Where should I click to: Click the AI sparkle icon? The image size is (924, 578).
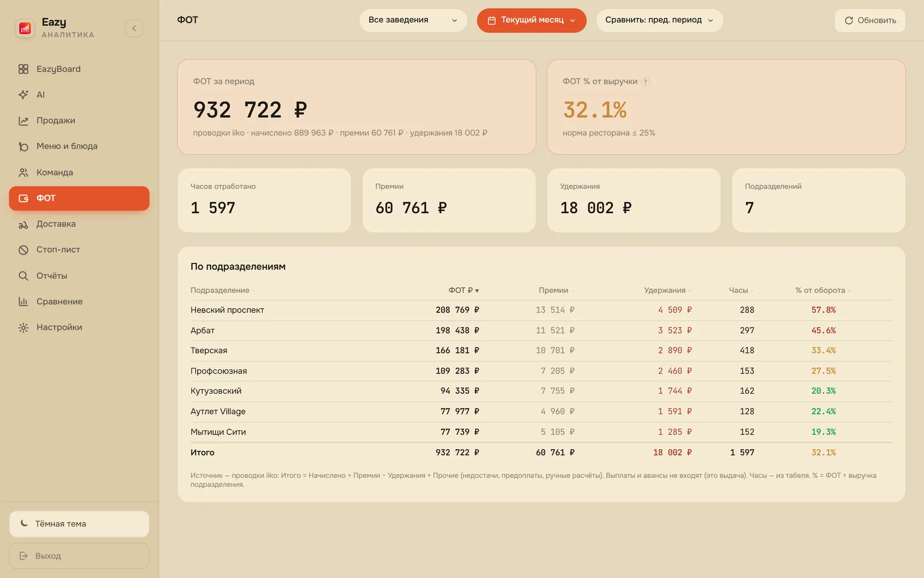click(23, 95)
